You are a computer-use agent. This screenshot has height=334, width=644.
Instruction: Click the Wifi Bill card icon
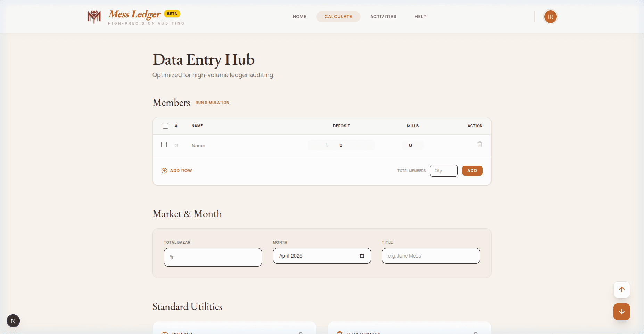click(x=164, y=333)
